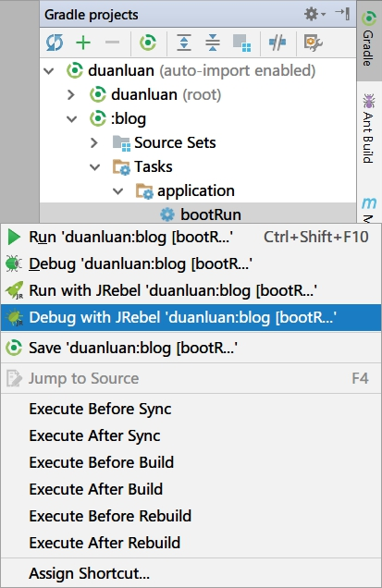
Task: Toggle show modules/dependencies grouping icon
Action: pos(242,43)
